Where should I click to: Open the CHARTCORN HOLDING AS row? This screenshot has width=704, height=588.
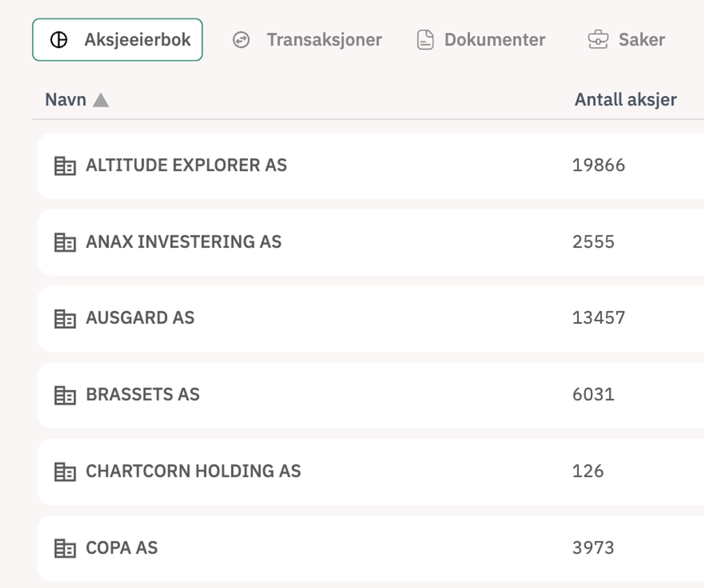[193, 471]
